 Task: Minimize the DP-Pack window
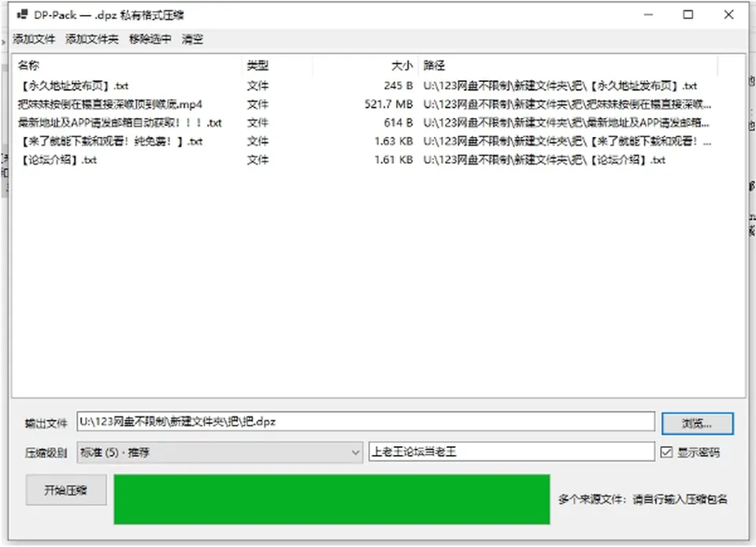click(x=648, y=15)
